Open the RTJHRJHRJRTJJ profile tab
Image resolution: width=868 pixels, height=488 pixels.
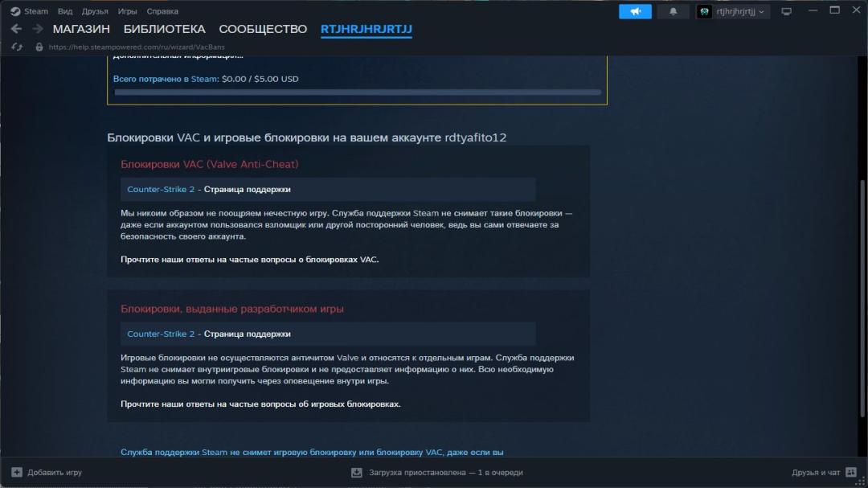coord(366,29)
